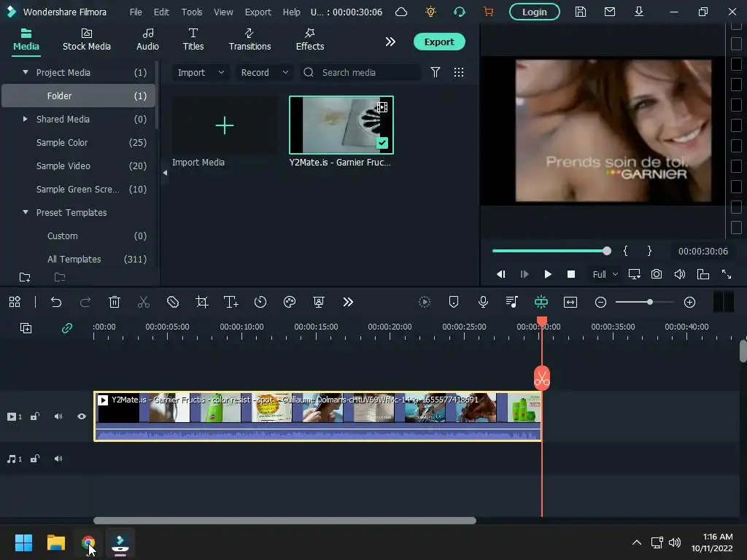
Task: Open the Record dropdown
Action: (264, 72)
